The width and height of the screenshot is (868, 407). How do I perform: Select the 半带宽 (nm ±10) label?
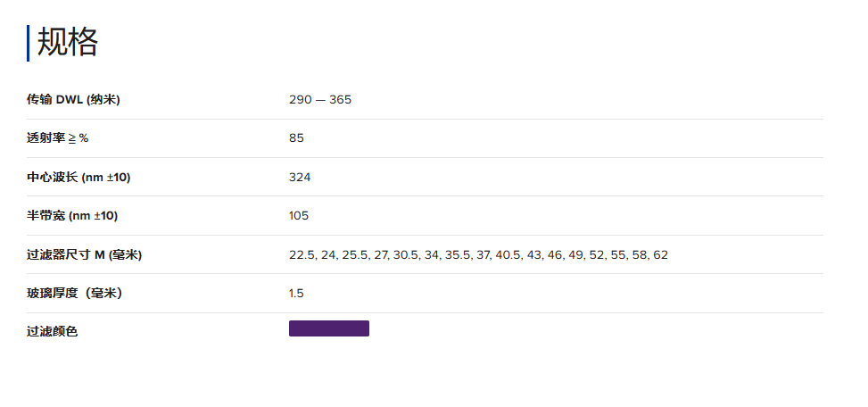tap(72, 215)
